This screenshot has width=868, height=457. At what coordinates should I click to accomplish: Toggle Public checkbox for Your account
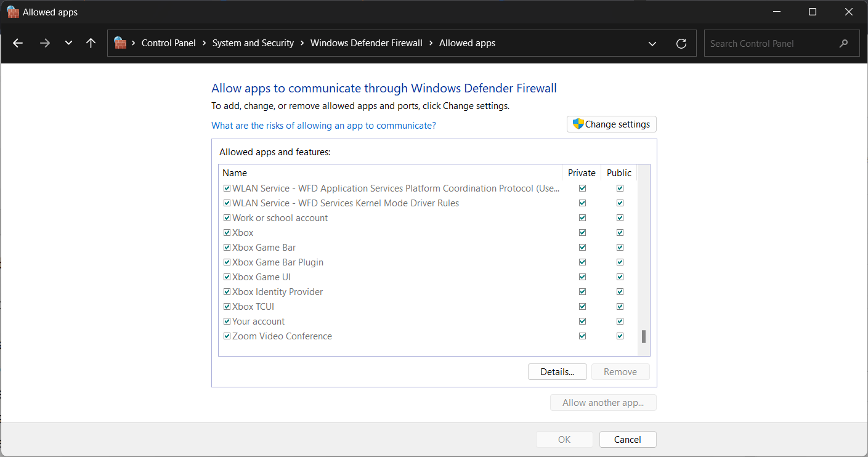tap(620, 322)
